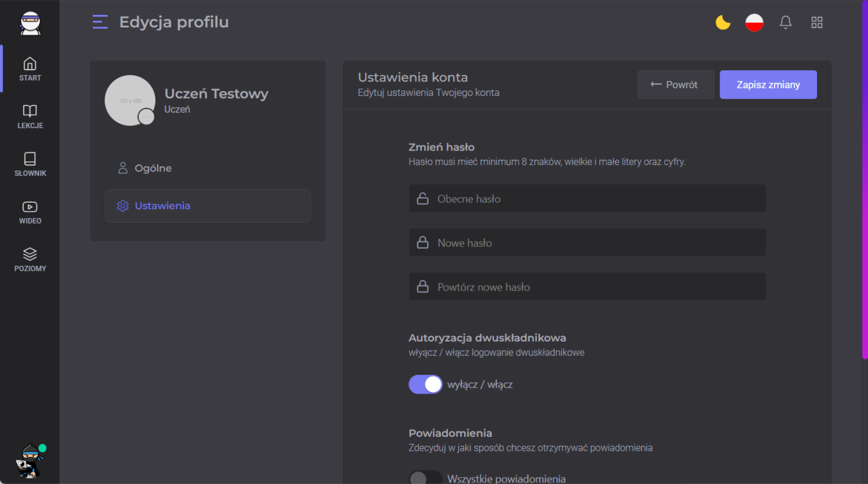Open the WIDEO section

pos(30,212)
